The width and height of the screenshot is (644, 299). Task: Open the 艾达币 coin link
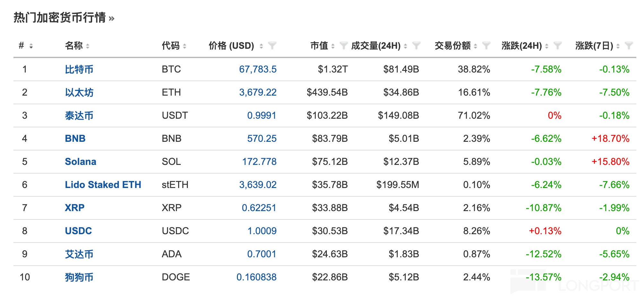(79, 254)
